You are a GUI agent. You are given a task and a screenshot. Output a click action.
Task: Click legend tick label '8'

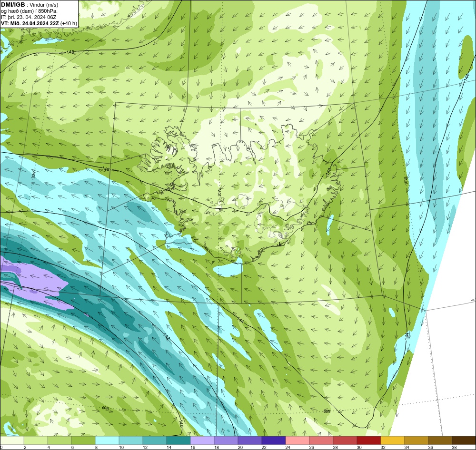point(96,447)
